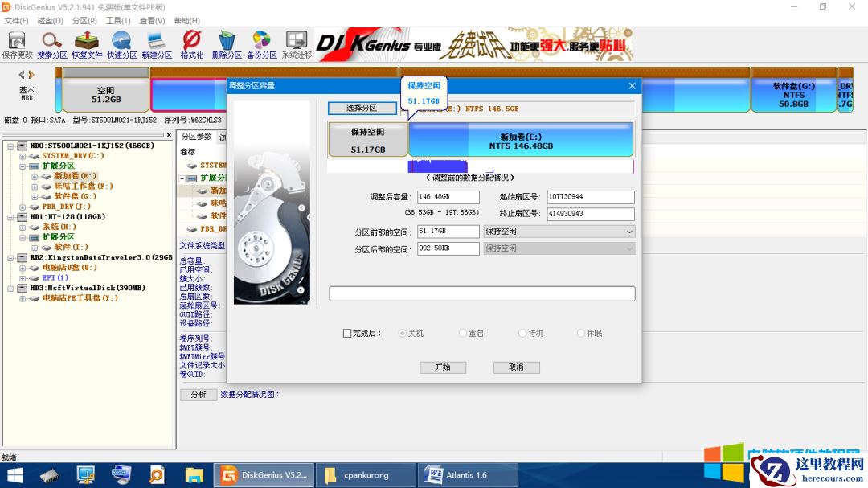Click the 新建分区 icon

coord(156,44)
